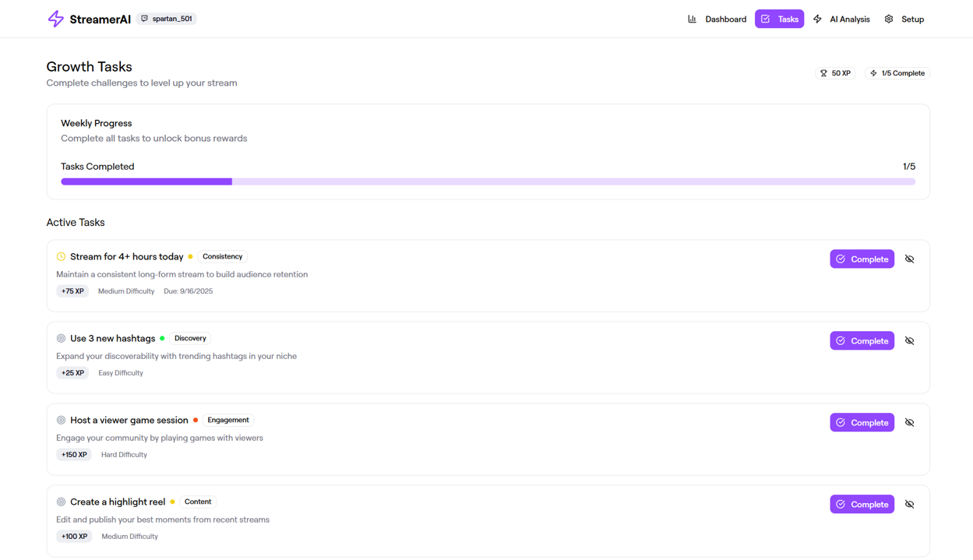Click the StreamerAI lightning bolt logo
Screen dimensions: 973x560
pyautogui.click(x=55, y=19)
